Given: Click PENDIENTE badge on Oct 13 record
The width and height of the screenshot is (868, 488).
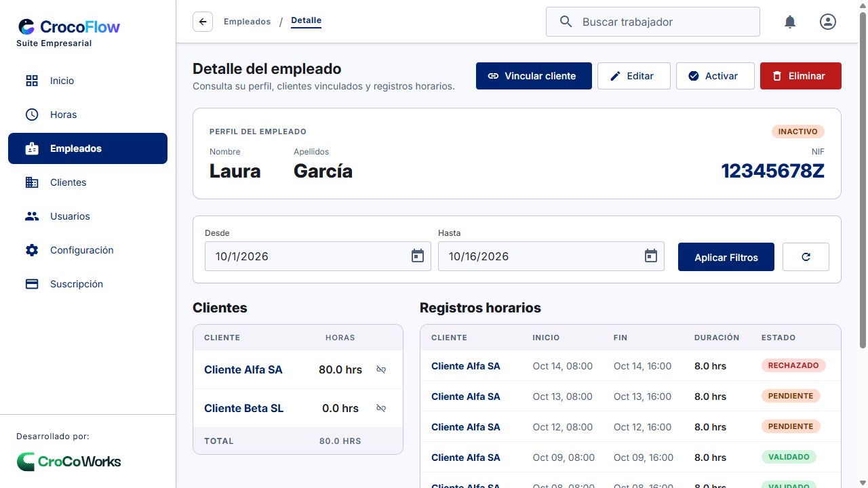Looking at the screenshot, I should tap(791, 396).
